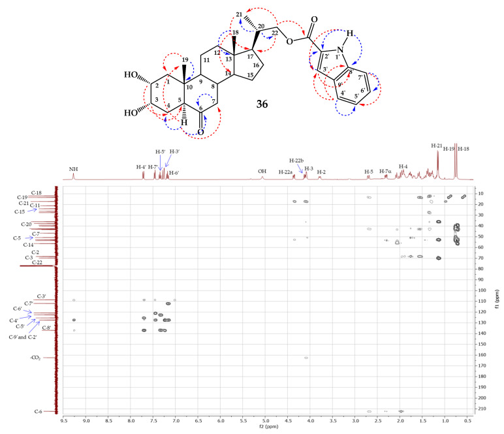Select the "0.5" tick on f2 axis
504x434 pixels.
(x=468, y=421)
